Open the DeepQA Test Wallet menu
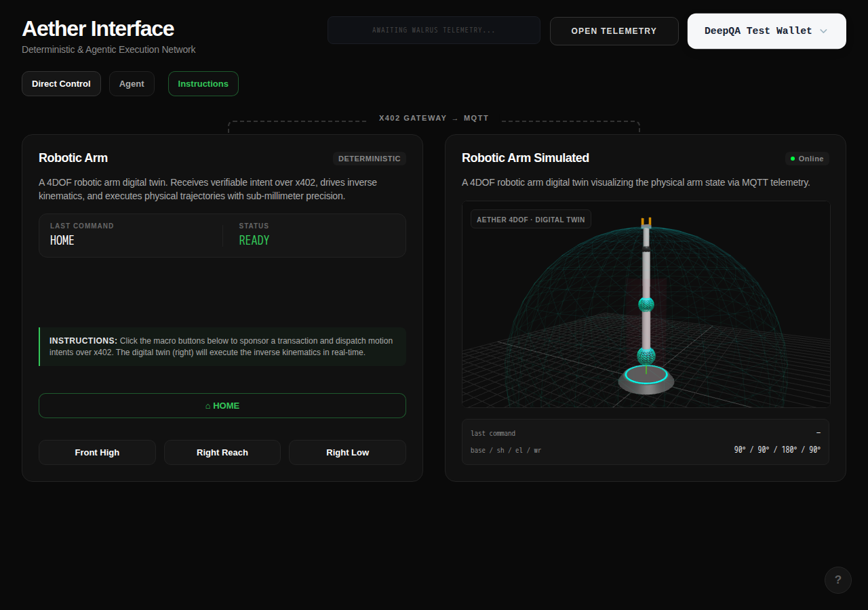 (767, 31)
